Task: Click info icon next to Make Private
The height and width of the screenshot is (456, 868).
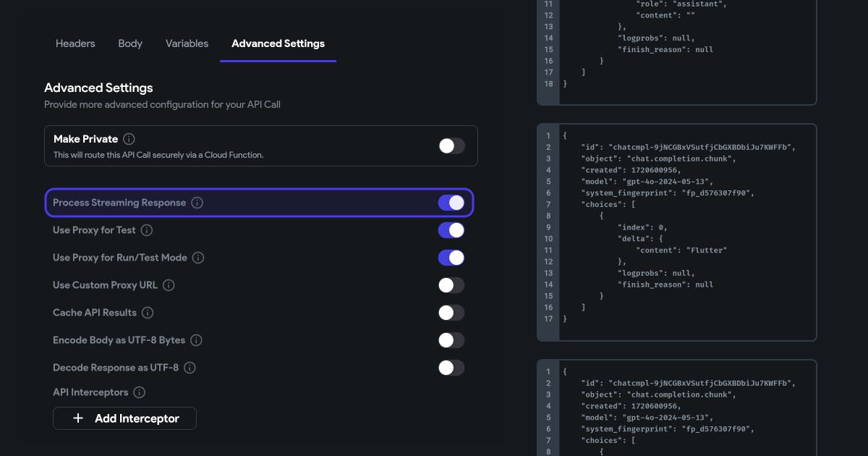Action: 129,139
